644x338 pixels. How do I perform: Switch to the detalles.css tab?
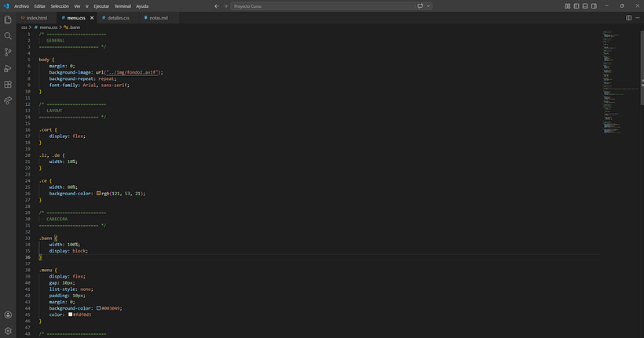click(x=119, y=17)
